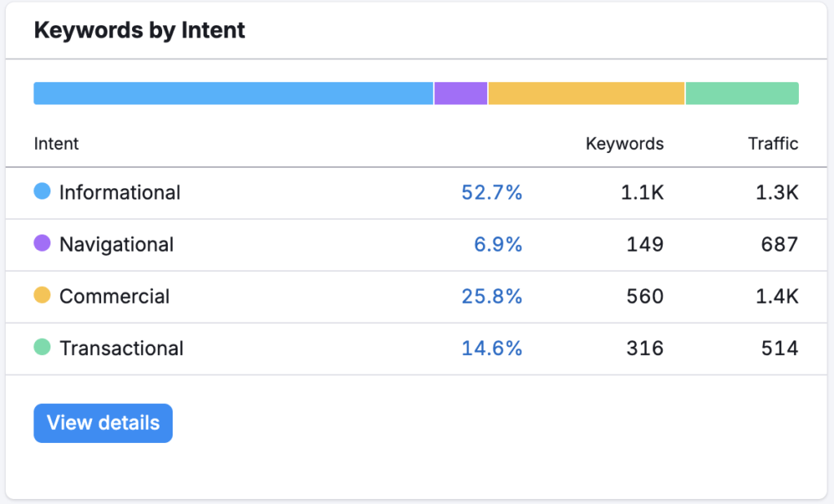834x504 pixels.
Task: Click the Intent column header
Action: [56, 144]
